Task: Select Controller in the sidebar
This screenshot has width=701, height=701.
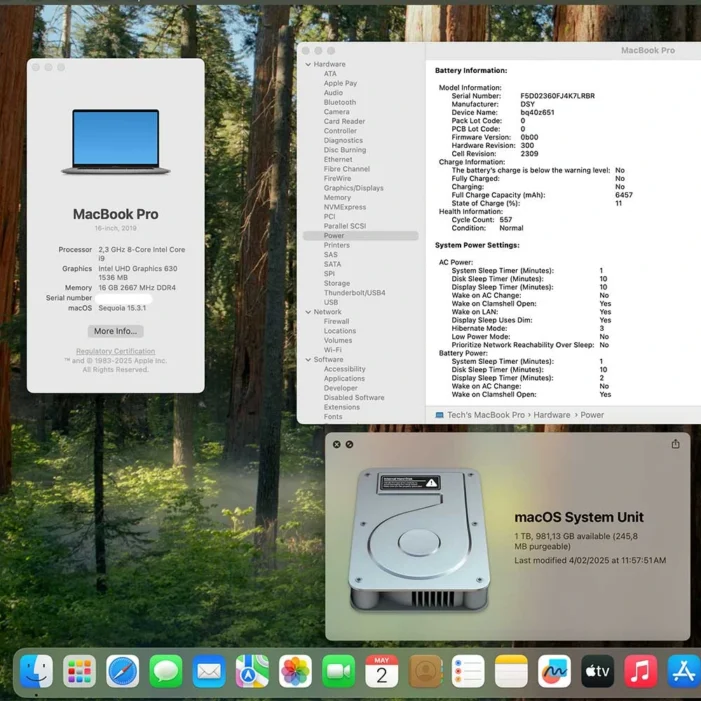Action: point(340,131)
